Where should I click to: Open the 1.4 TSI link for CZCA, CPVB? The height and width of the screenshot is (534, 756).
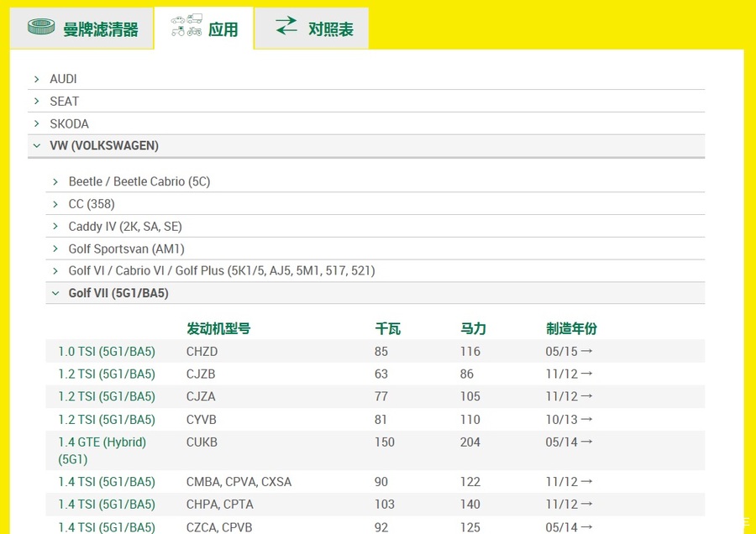tap(107, 526)
